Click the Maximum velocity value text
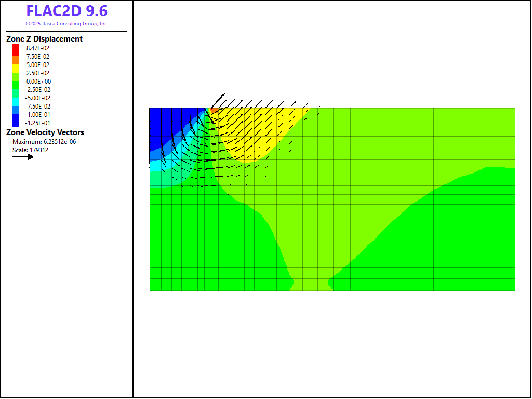This screenshot has height=399, width=532. tap(44, 142)
